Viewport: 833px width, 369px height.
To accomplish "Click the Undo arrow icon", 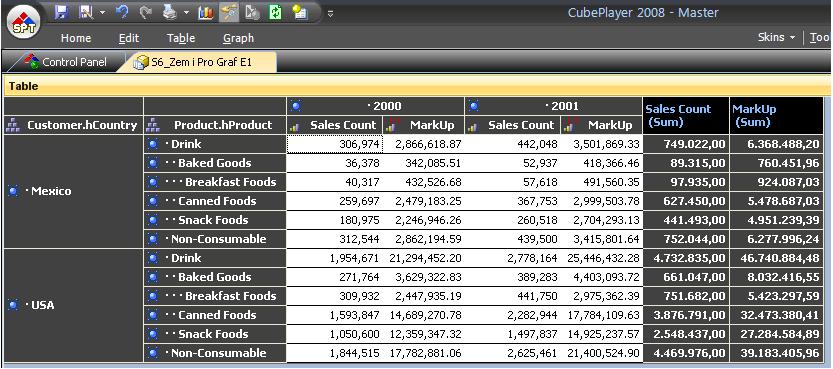I will (x=122, y=12).
